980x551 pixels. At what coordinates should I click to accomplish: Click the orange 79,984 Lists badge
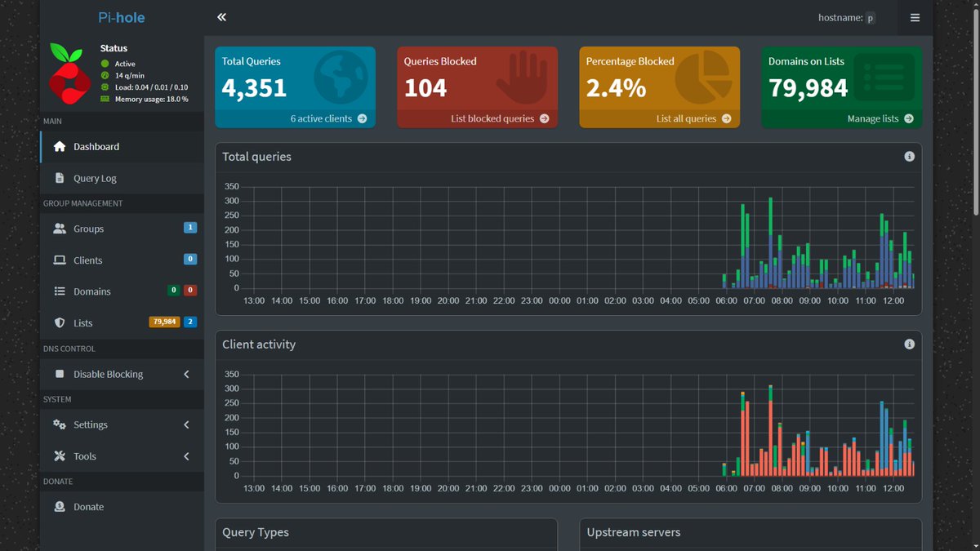(x=164, y=322)
